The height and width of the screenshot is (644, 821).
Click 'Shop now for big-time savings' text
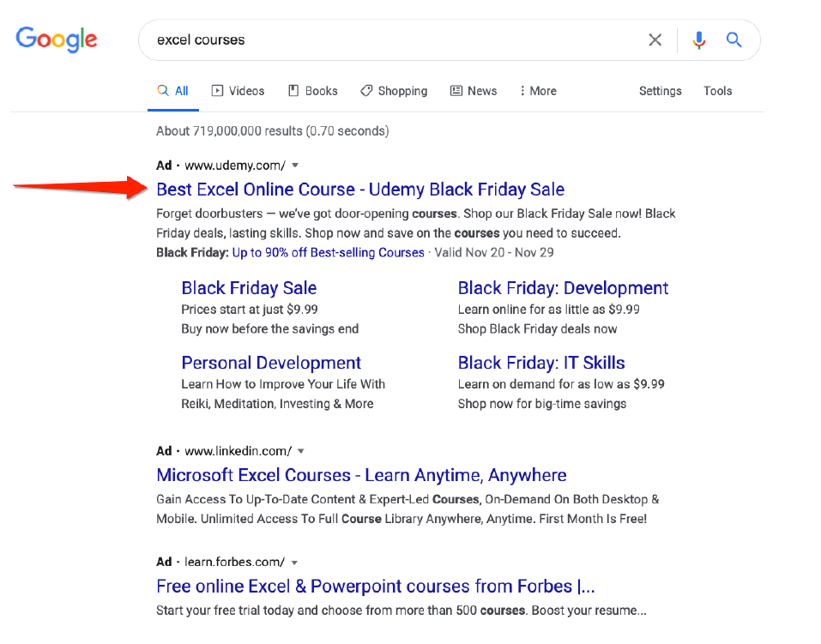click(542, 404)
